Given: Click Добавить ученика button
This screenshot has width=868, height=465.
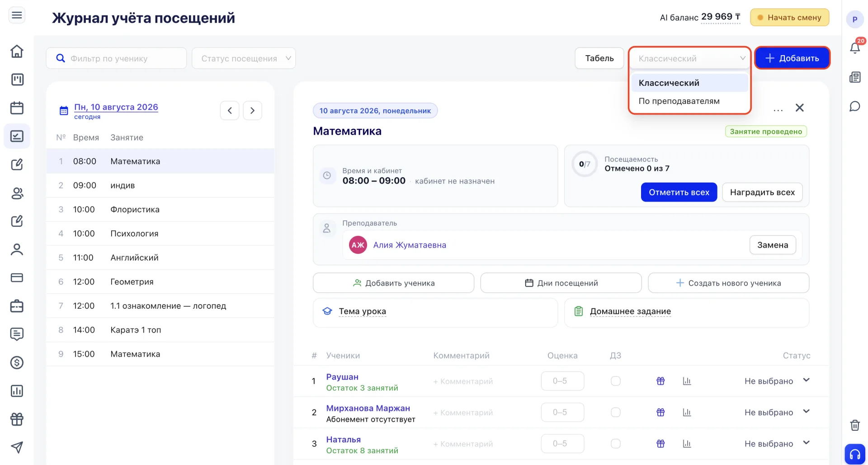Looking at the screenshot, I should [x=393, y=283].
